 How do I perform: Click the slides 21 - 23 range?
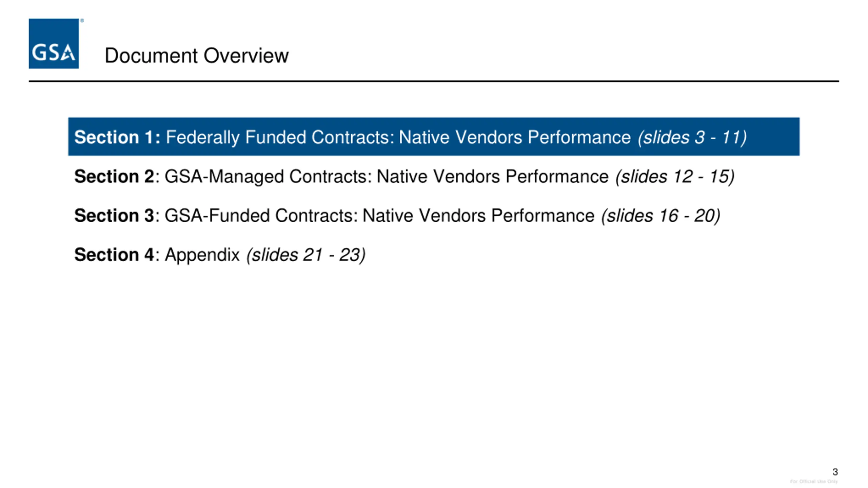click(306, 255)
